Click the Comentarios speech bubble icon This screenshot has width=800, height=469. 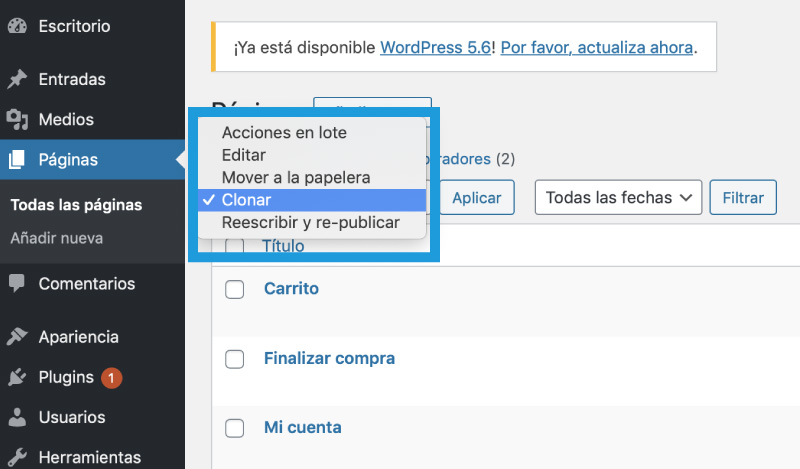point(17,283)
